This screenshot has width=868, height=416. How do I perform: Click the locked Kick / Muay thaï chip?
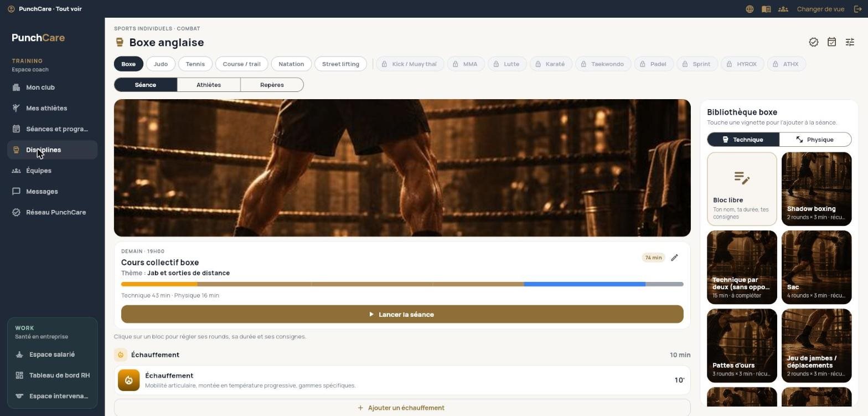(x=410, y=64)
